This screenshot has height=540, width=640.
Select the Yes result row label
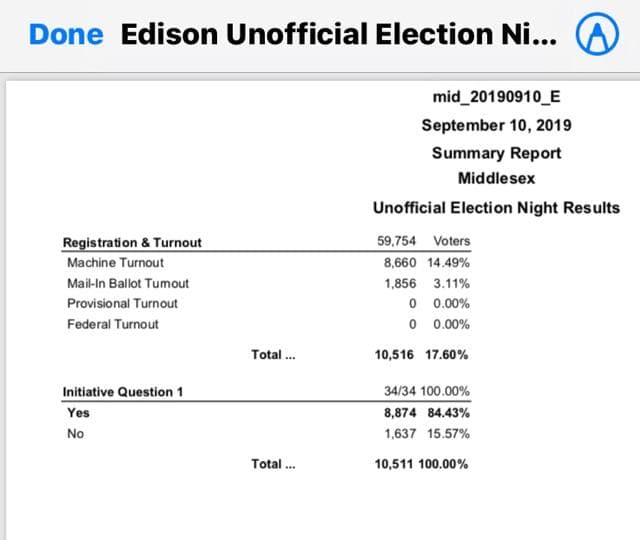tap(78, 412)
